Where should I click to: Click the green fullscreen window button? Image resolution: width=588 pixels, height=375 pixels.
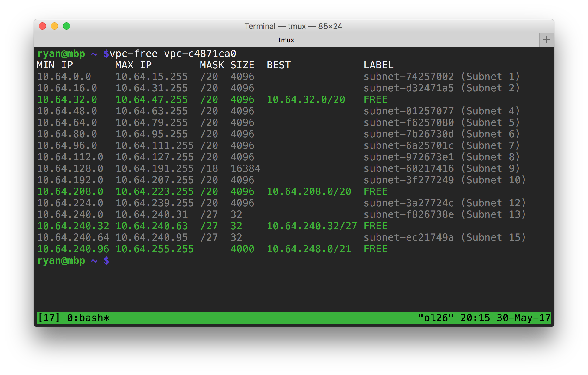point(67,26)
